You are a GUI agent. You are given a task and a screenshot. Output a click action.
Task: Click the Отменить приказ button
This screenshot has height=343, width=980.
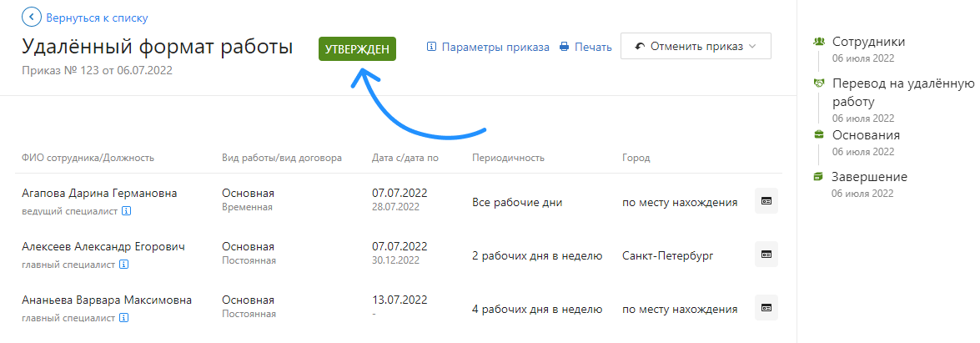pos(696,47)
